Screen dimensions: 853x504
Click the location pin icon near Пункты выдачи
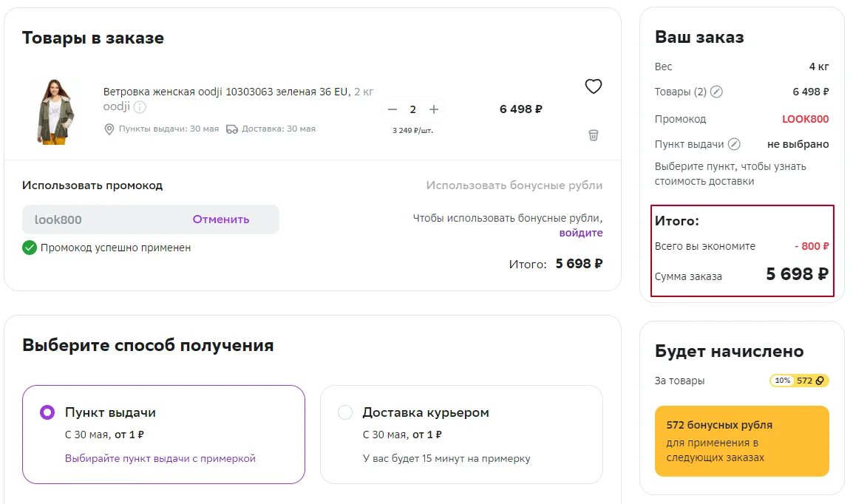108,129
